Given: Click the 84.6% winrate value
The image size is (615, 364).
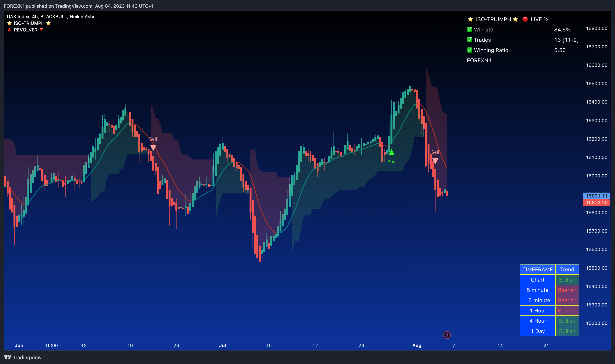Looking at the screenshot, I should [562, 30].
